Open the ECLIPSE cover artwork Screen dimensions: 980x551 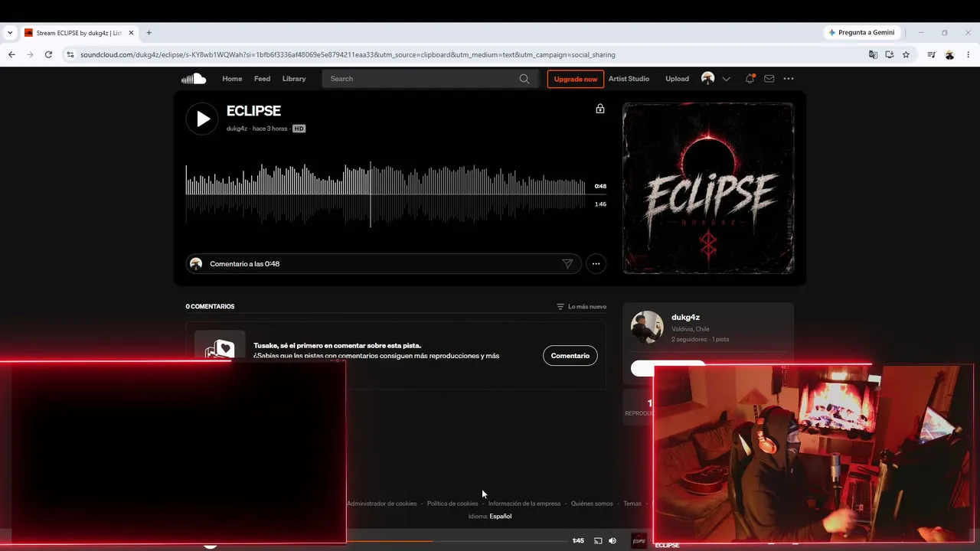708,188
